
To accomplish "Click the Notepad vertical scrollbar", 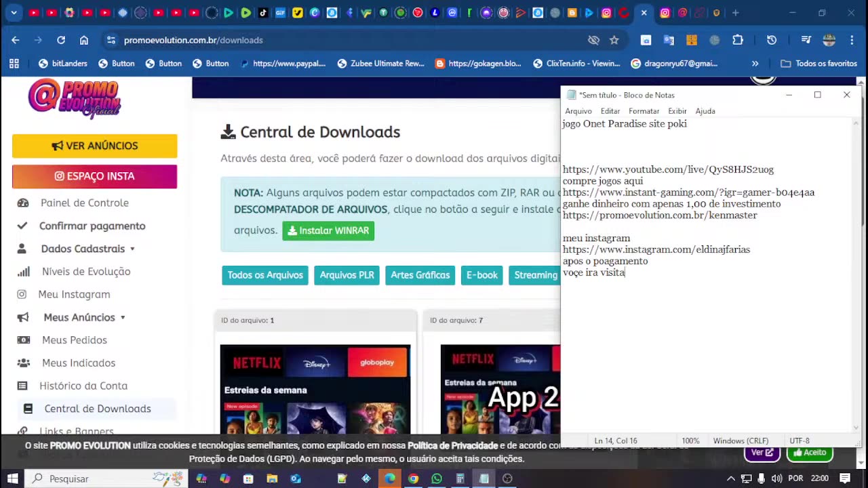I will pyautogui.click(x=856, y=274).
